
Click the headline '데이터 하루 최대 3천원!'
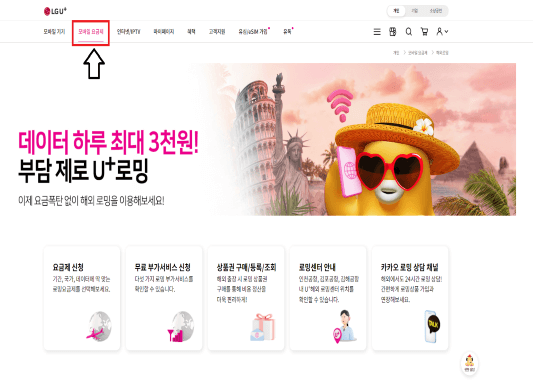[x=108, y=143]
